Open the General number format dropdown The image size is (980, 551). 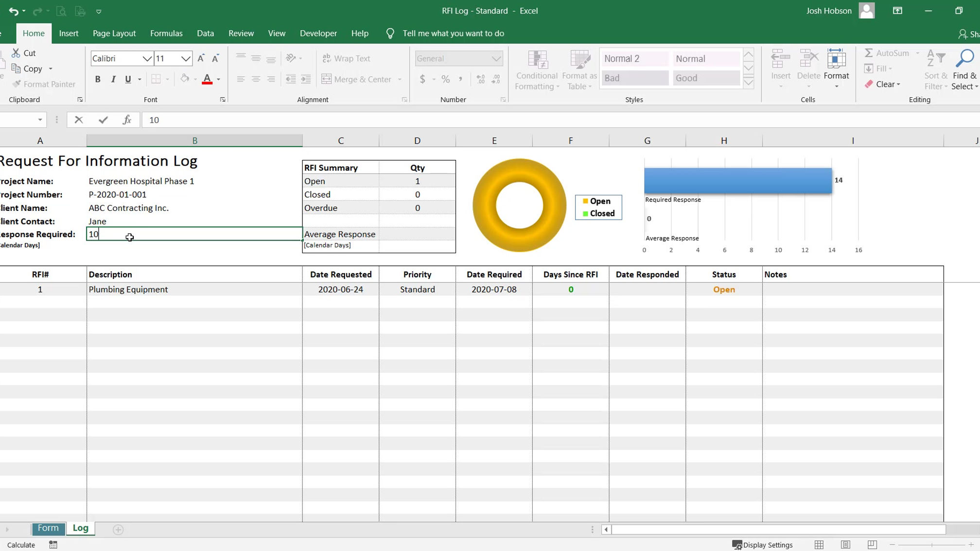coord(496,59)
